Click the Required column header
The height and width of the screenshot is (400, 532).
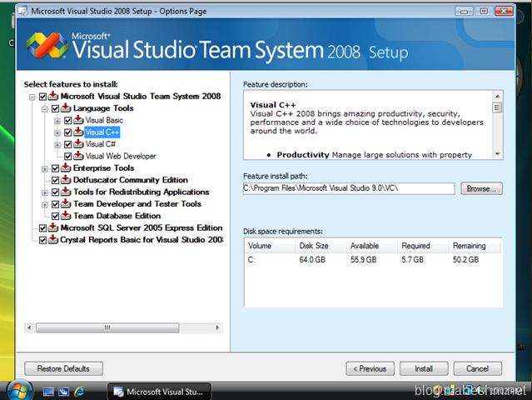(x=423, y=246)
